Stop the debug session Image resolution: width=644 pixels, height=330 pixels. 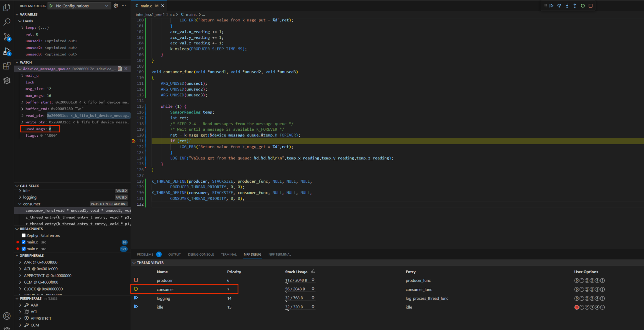(590, 6)
